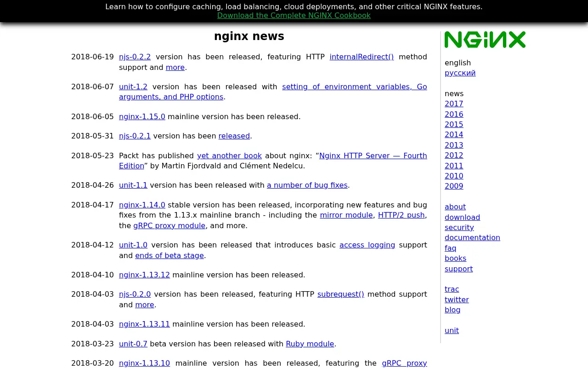
Task: Open the 2013 news archive
Action: coord(454,145)
